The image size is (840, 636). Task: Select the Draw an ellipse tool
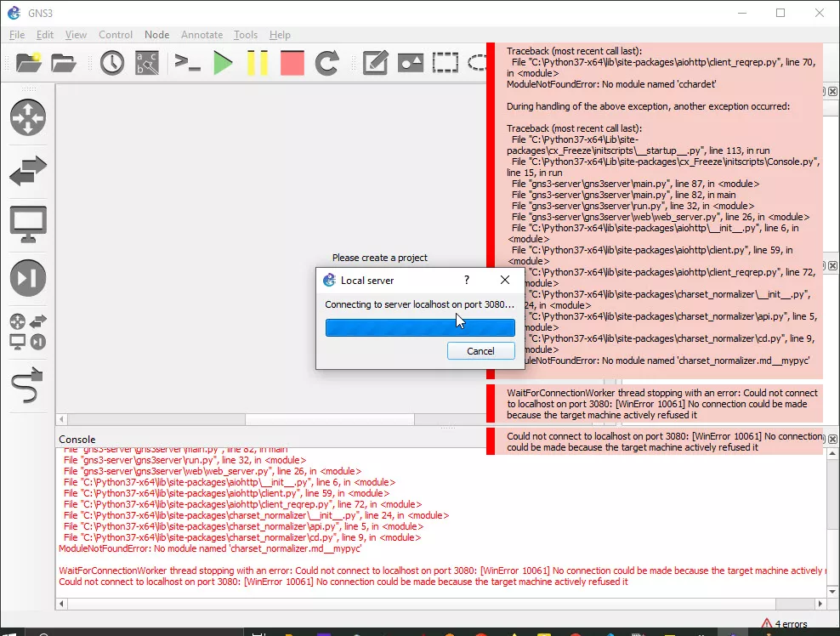pos(477,63)
